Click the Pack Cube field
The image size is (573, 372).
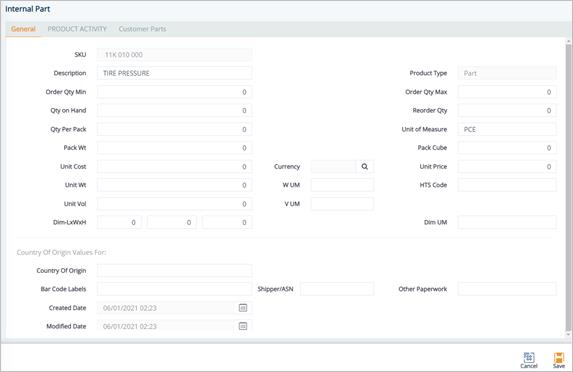coord(507,148)
